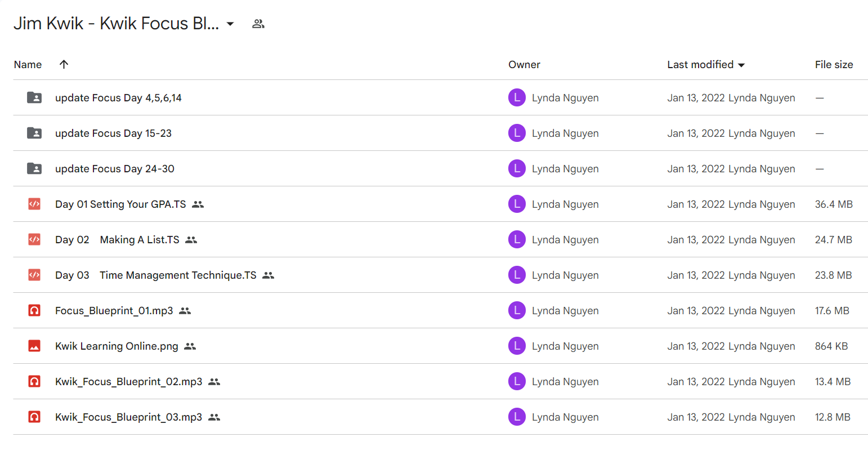Image resolution: width=868 pixels, height=464 pixels.
Task: Click Lynda Nguyen owner name in Day 01 row
Action: [565, 204]
